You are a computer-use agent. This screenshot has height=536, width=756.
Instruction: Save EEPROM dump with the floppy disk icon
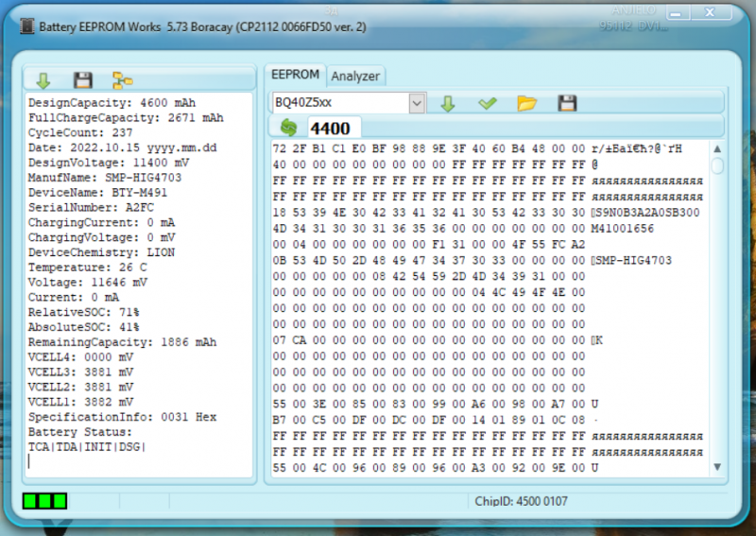pyautogui.click(x=567, y=103)
